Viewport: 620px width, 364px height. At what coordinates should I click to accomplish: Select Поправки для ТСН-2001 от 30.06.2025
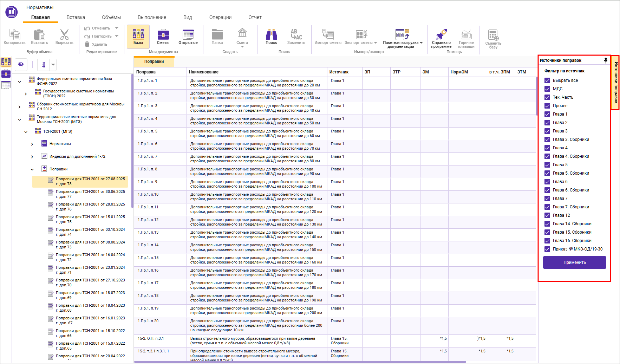90,194
